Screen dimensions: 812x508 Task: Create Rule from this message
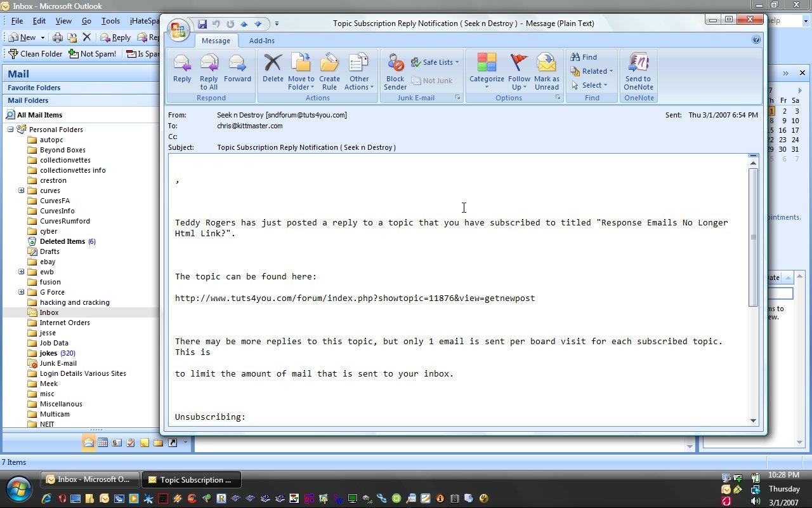tap(329, 72)
